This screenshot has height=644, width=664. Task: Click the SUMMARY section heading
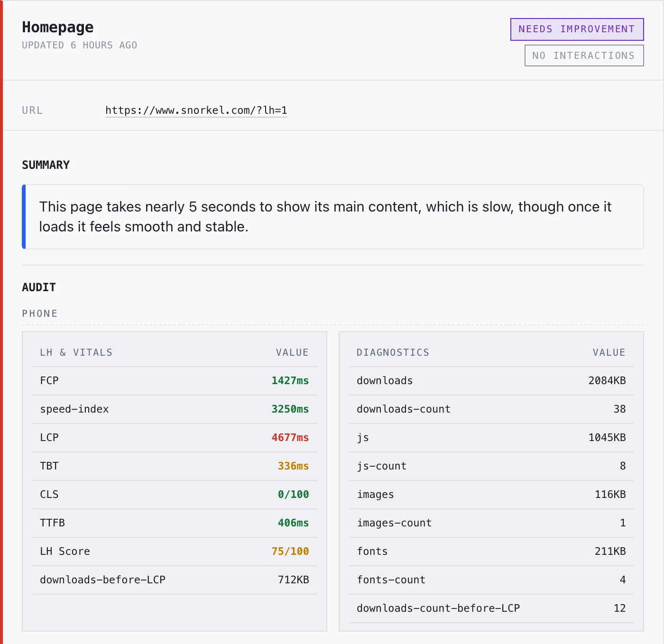[46, 165]
